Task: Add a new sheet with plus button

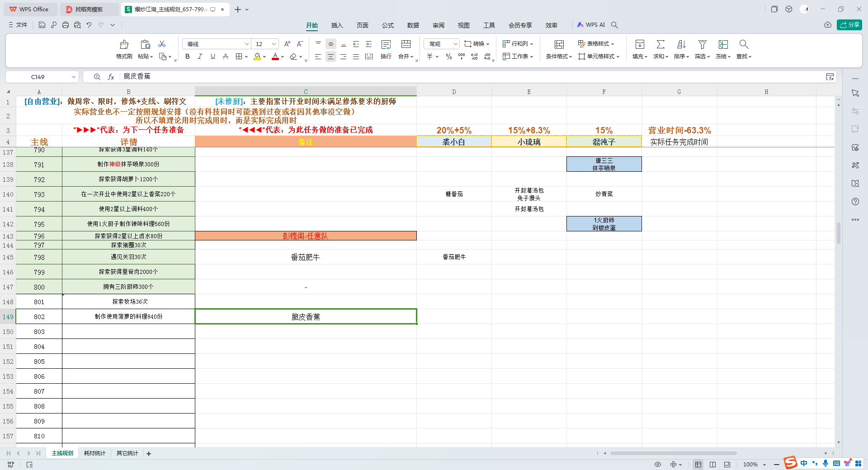Action: pyautogui.click(x=149, y=453)
